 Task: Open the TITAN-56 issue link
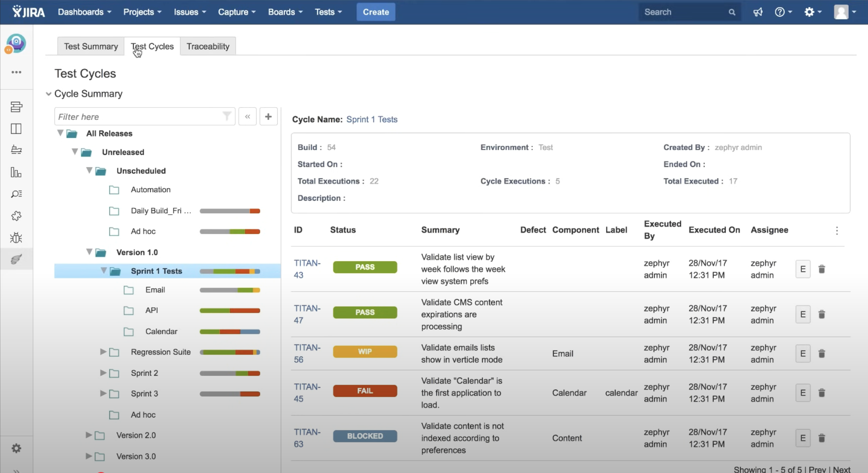[307, 353]
